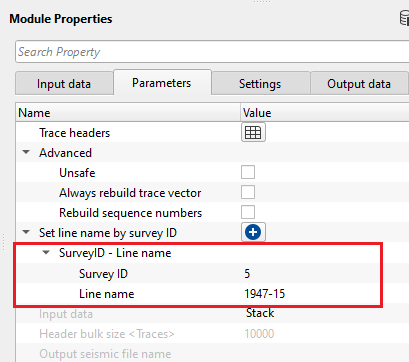Toggle Always rebuild trace vector checkbox
Screen dimensions: 409x362
[x=248, y=192]
